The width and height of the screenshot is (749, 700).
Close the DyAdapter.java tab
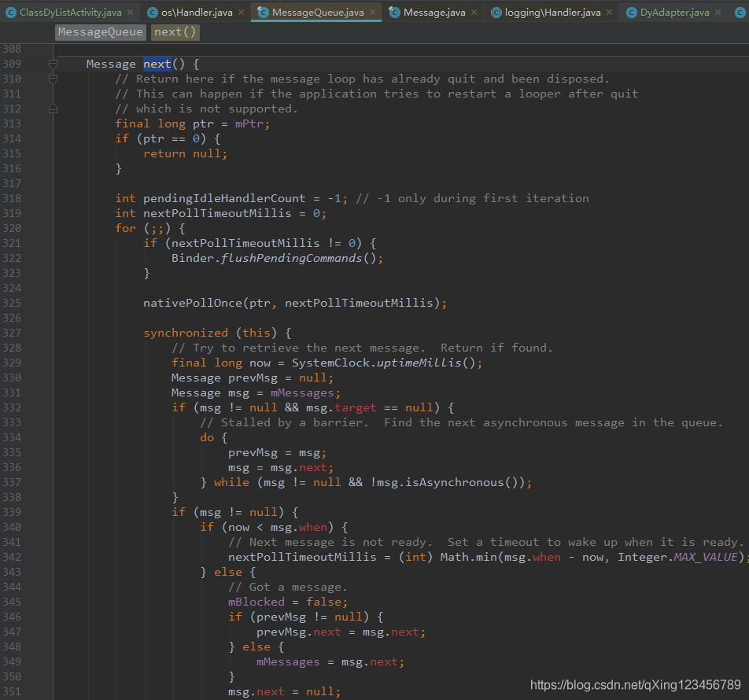(718, 13)
